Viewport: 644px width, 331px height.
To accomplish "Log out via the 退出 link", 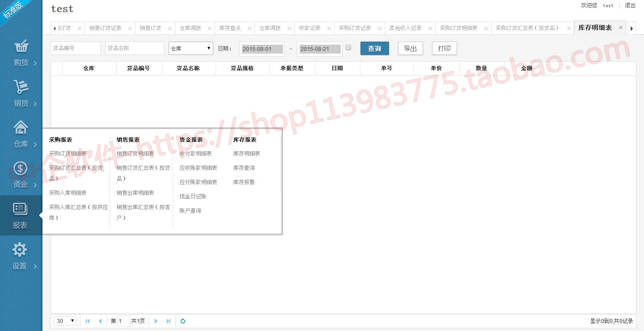I will (630, 5).
